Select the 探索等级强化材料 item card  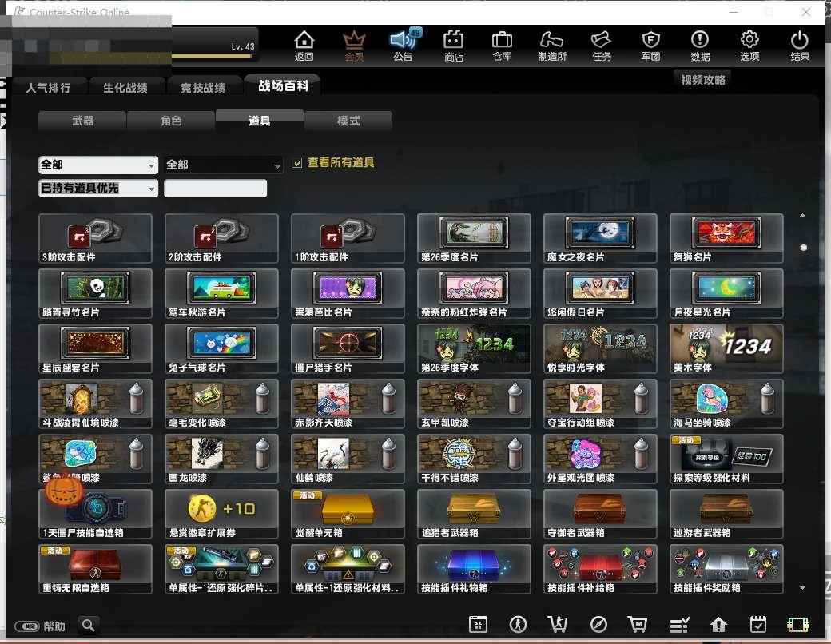click(x=726, y=459)
